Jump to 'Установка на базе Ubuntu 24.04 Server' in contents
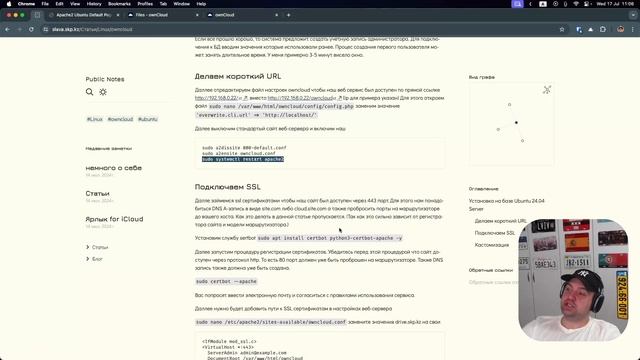This screenshot has height=360, width=640. pyautogui.click(x=507, y=205)
